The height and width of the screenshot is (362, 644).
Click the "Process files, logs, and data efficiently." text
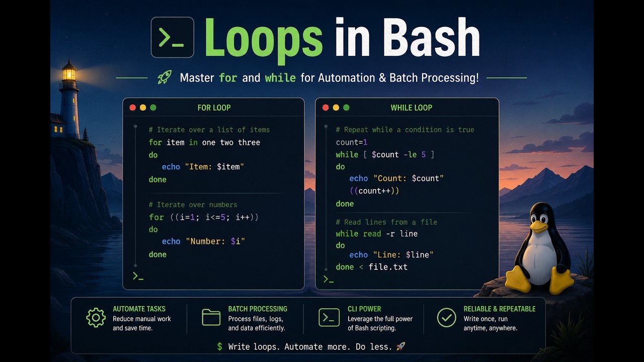click(x=257, y=323)
